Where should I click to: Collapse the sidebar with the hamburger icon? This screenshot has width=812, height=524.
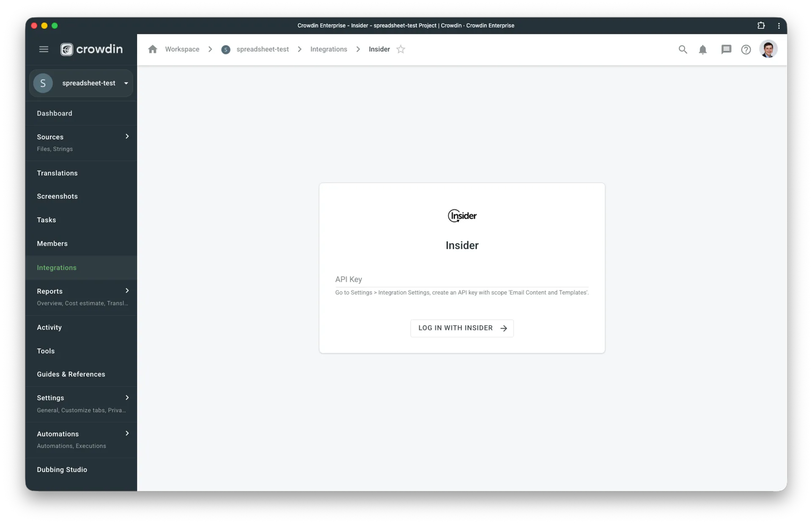point(44,49)
